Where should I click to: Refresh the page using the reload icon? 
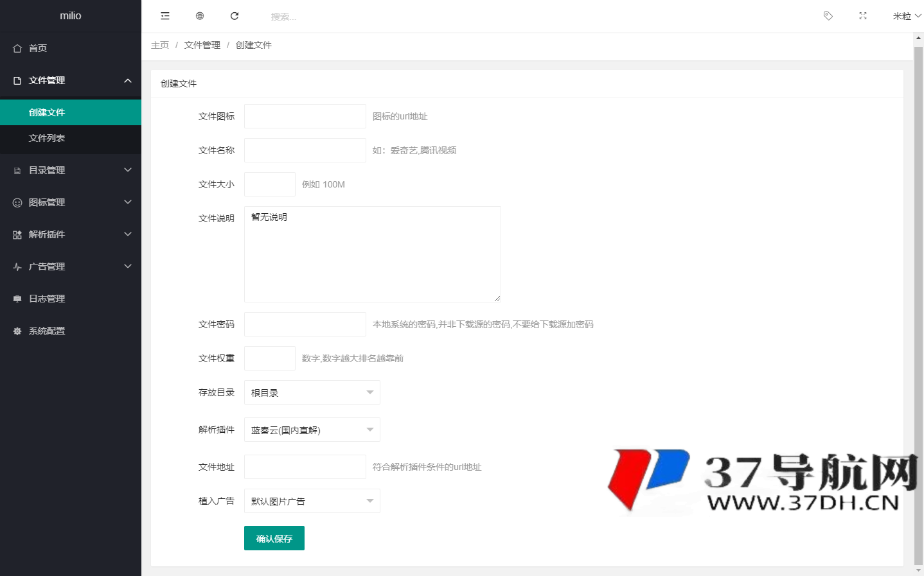[x=234, y=15]
